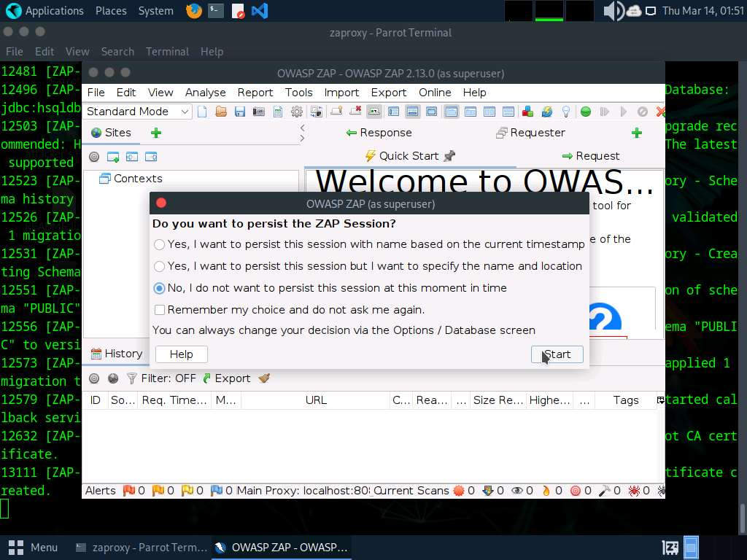Check 'Remember my choice' checkbox

(x=160, y=310)
